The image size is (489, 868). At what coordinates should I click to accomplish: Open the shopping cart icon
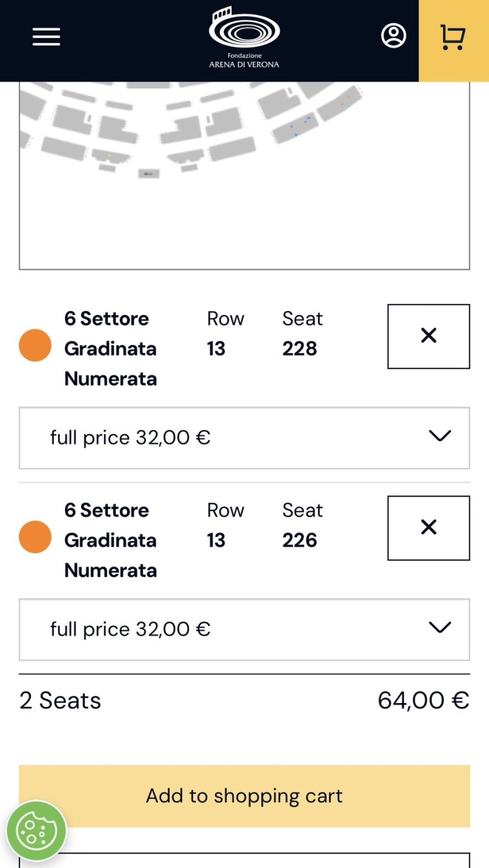tap(453, 37)
